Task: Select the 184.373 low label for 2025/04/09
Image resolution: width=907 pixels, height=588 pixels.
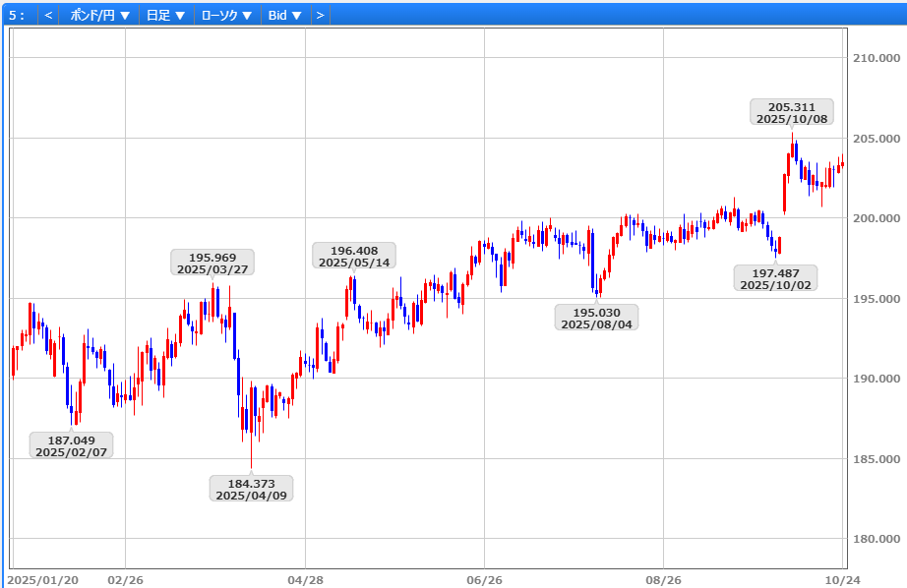Action: point(251,489)
